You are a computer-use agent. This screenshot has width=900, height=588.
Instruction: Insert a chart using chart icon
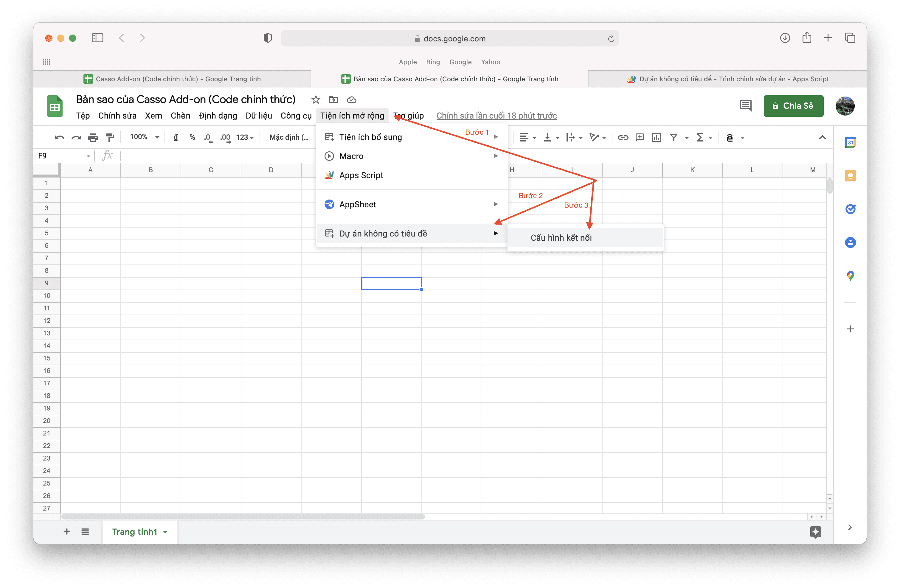point(657,138)
